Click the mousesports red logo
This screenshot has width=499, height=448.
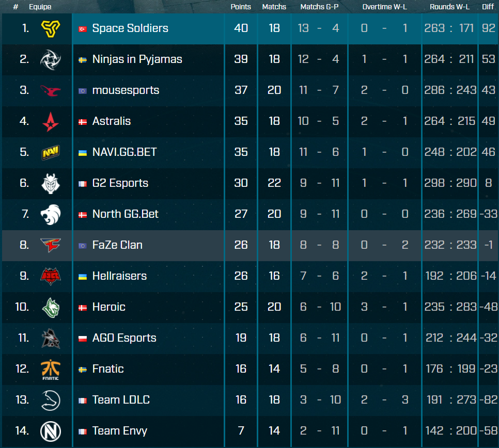click(51, 91)
